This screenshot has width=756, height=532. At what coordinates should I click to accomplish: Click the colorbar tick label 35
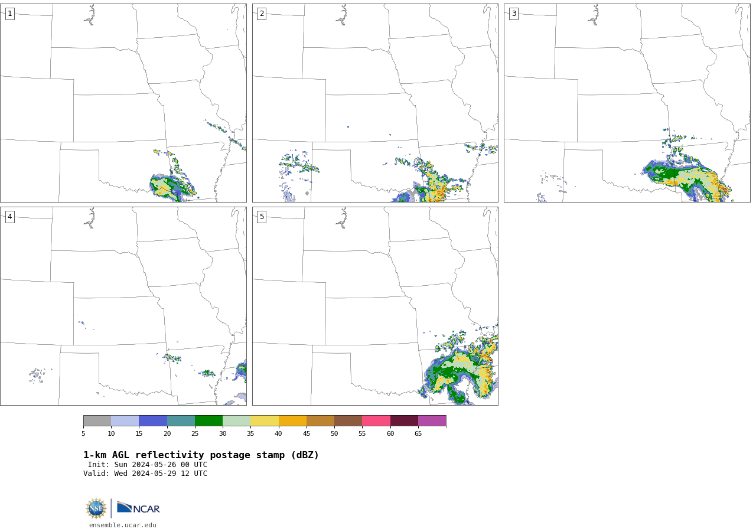pyautogui.click(x=250, y=434)
